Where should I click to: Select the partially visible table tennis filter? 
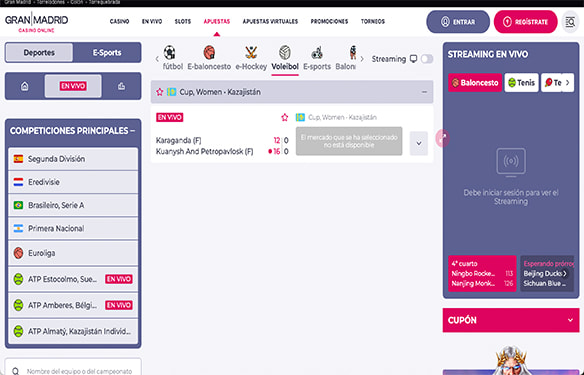tap(552, 83)
